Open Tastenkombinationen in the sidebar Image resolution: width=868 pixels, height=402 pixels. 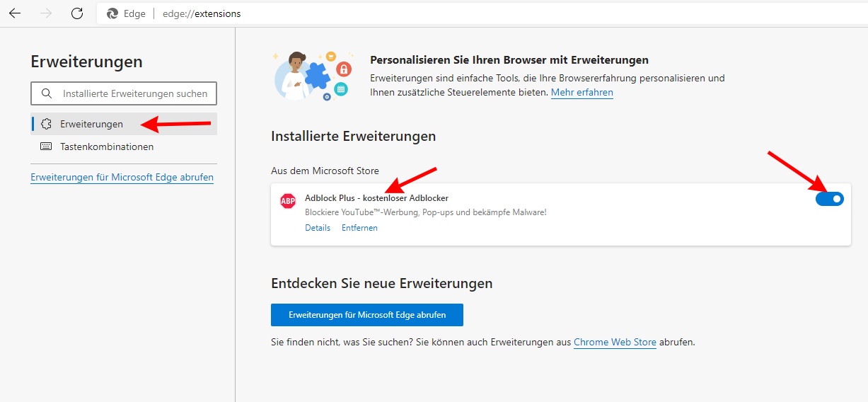coord(107,147)
